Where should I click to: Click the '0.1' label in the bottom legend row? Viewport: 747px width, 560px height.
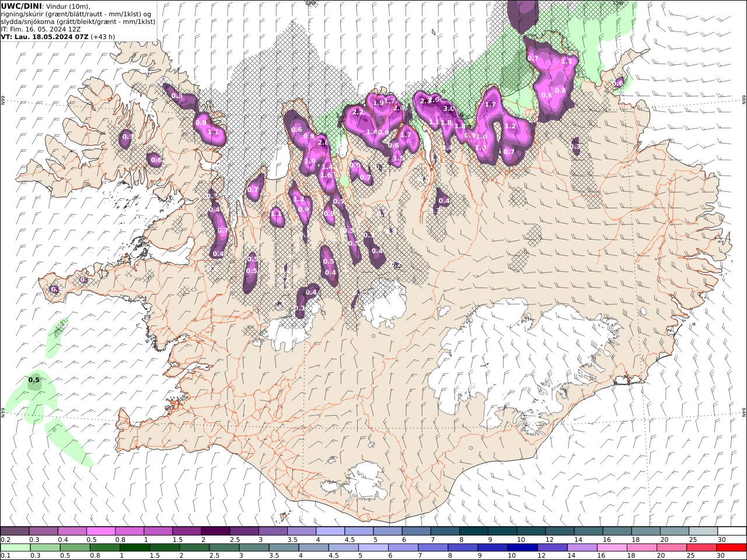click(5, 555)
